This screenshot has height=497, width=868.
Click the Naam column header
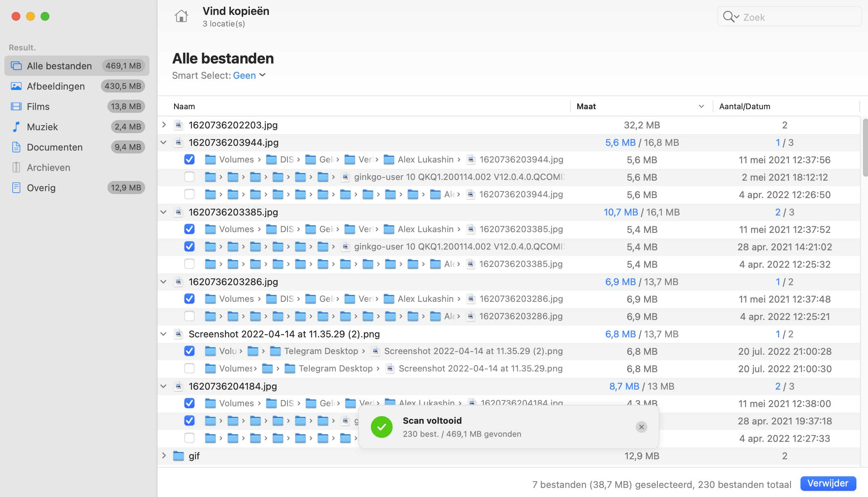click(x=184, y=106)
